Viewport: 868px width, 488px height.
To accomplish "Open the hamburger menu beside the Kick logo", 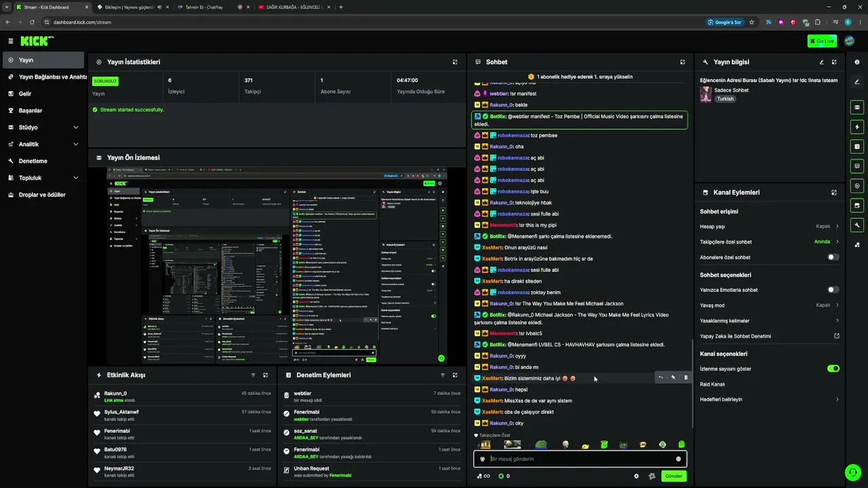I will tap(11, 41).
